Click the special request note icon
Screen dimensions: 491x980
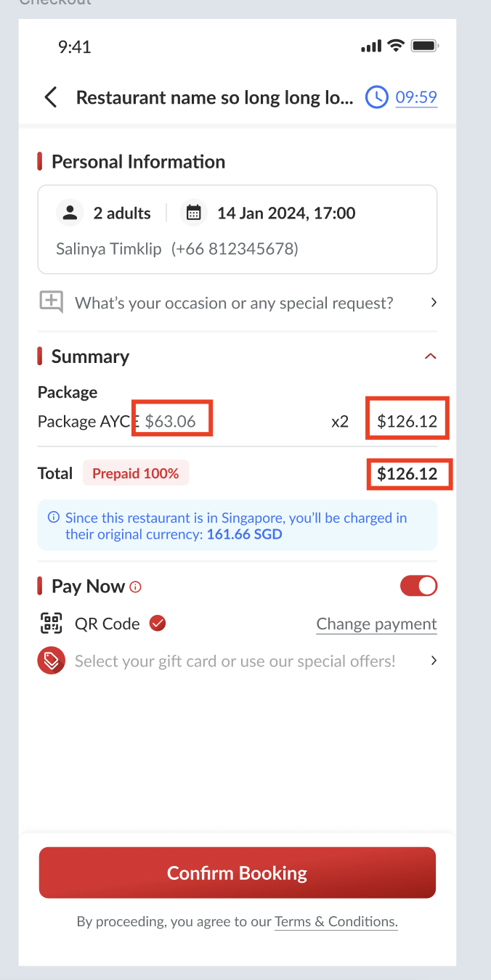52,302
